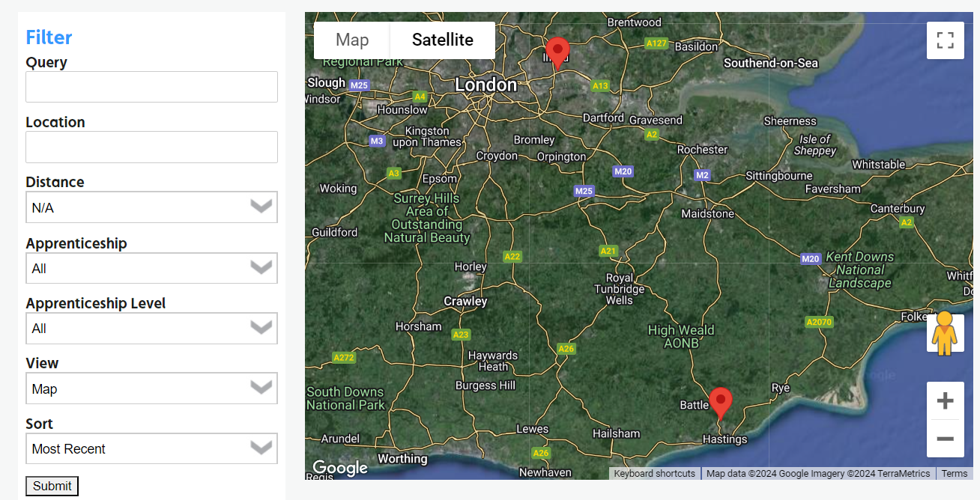Click the Submit button
Image resolution: width=980 pixels, height=500 pixels.
click(52, 486)
